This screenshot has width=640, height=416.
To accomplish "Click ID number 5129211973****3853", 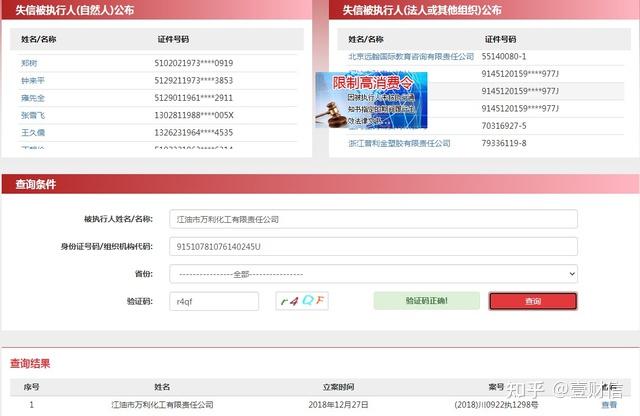I will click(193, 80).
